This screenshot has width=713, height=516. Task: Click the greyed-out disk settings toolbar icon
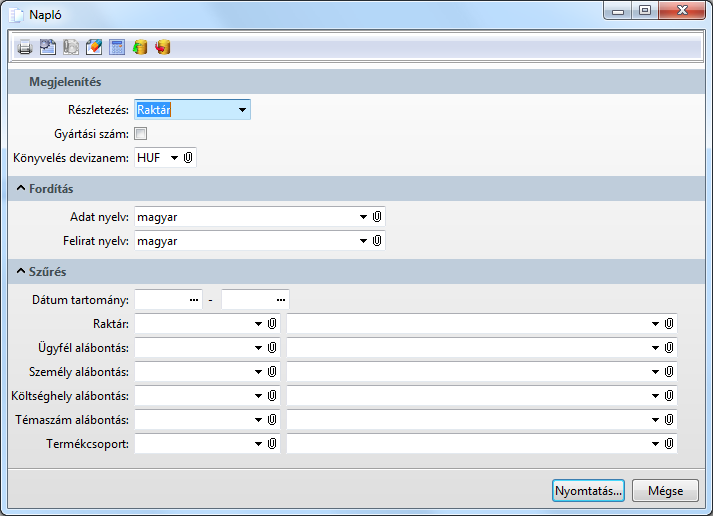[x=71, y=47]
